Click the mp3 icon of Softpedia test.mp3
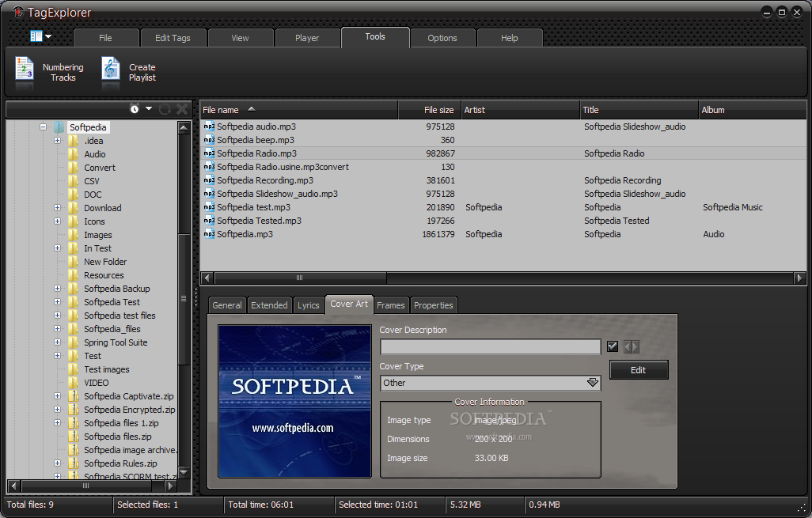The image size is (812, 518). pos(209,207)
